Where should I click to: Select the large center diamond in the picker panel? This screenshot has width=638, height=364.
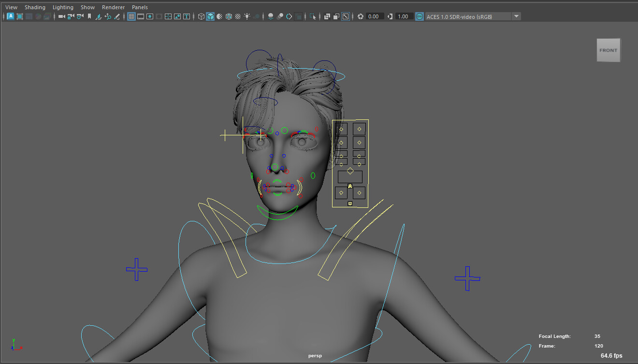click(350, 170)
